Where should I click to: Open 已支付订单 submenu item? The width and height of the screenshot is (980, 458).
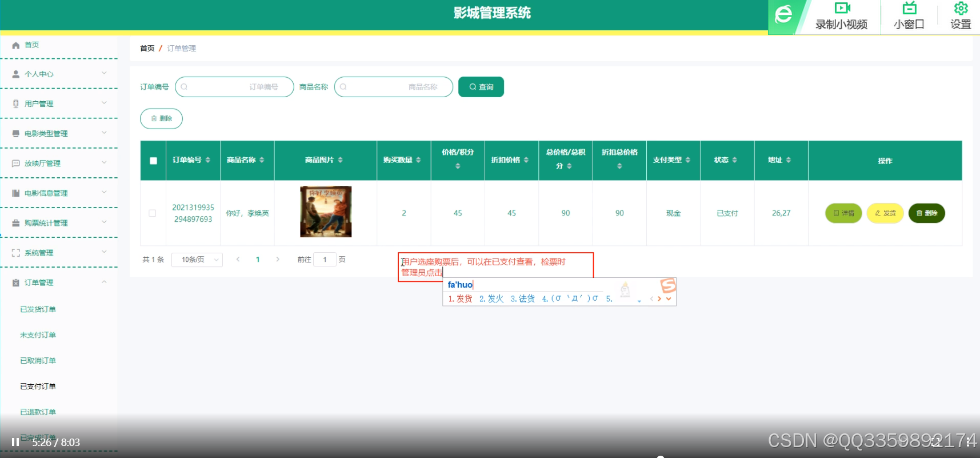(x=38, y=387)
